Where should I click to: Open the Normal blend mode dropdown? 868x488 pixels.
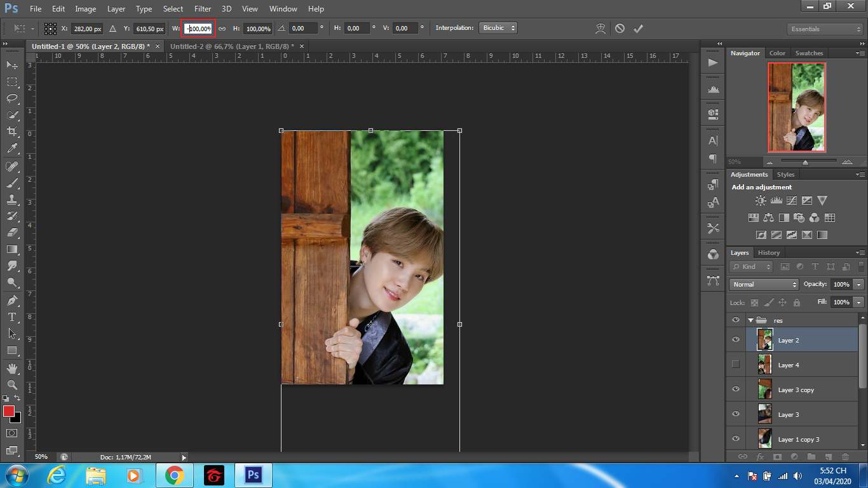click(764, 285)
